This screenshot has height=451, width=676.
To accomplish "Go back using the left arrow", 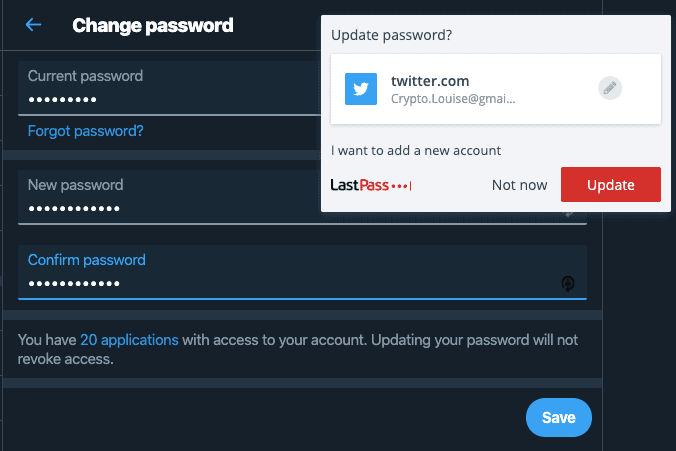I will click(33, 25).
